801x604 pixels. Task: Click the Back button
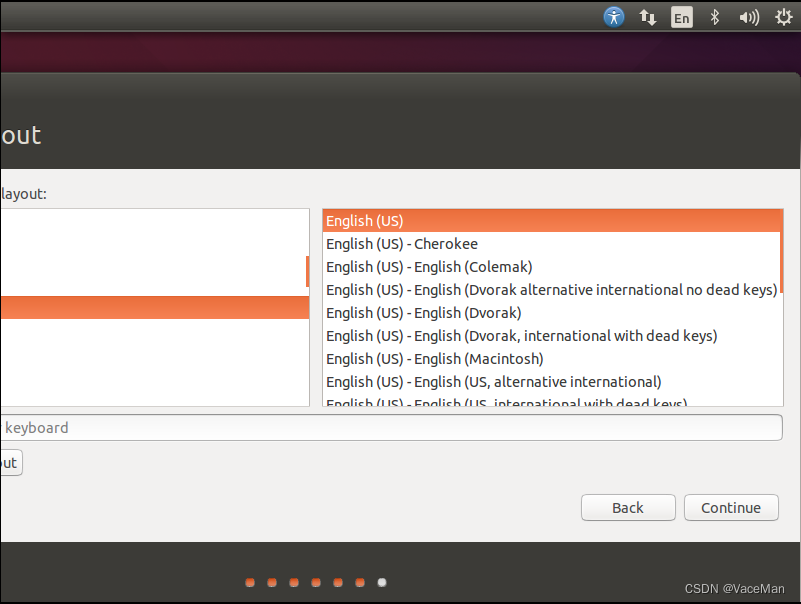point(627,507)
